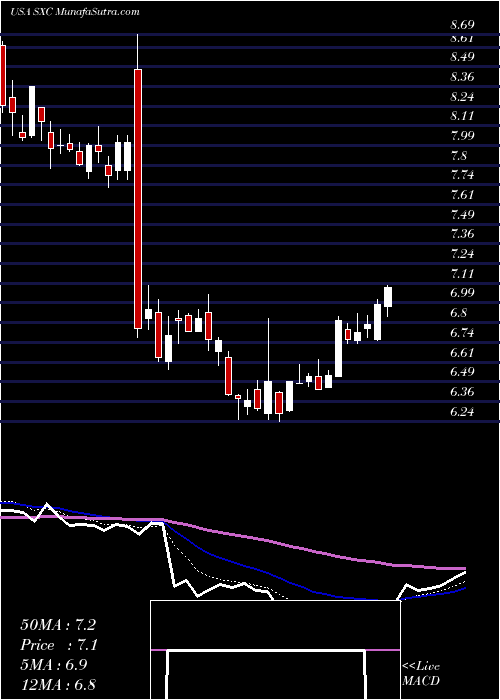Click the 6.49 price label
500x700 pixels.
tap(462, 372)
